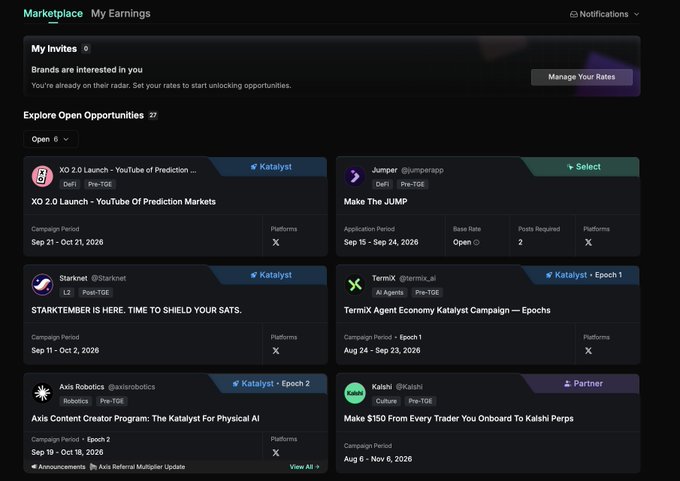The width and height of the screenshot is (680, 481).
Task: Click the X platform icon on Starknet card
Action: [x=276, y=351]
